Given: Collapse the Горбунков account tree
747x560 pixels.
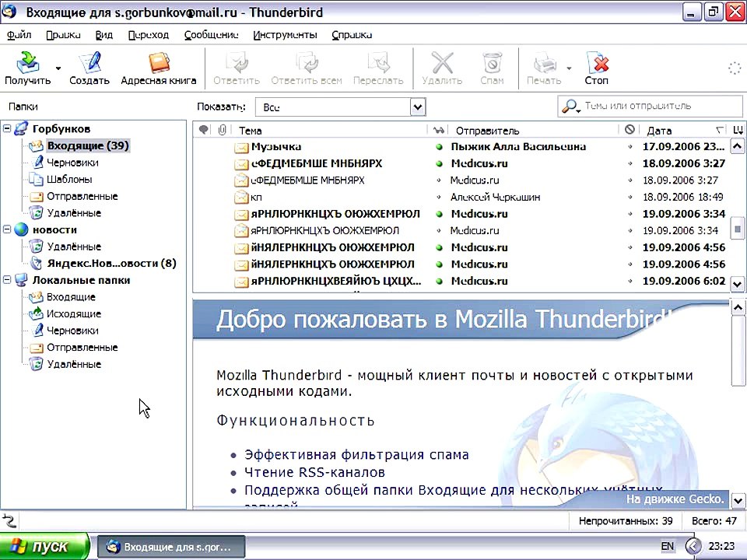Looking at the screenshot, I should (x=7, y=128).
